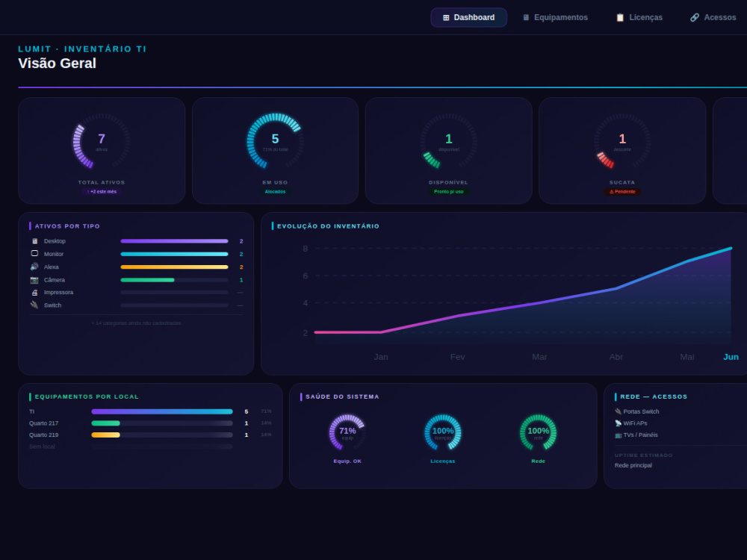The width and height of the screenshot is (747, 560).
Task: Click the Switch plug icon
Action: pos(34,305)
